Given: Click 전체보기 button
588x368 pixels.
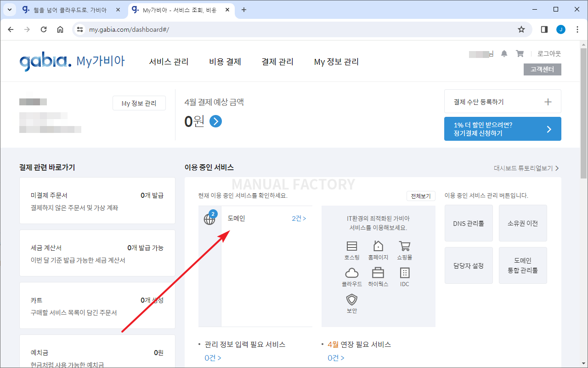Looking at the screenshot, I should pyautogui.click(x=421, y=196).
